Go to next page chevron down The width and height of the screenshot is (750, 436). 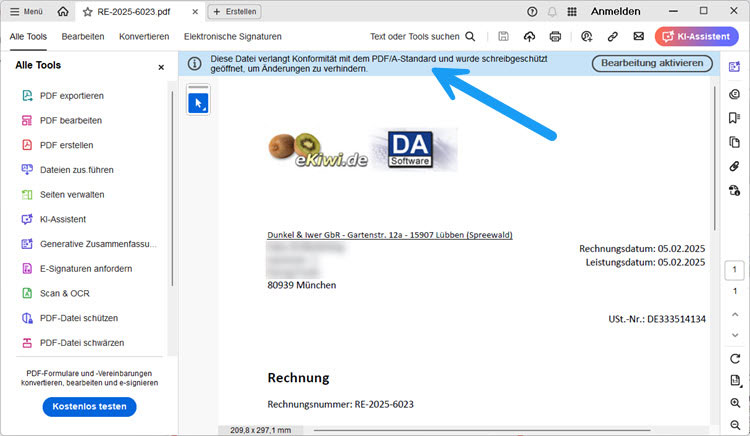(x=735, y=335)
